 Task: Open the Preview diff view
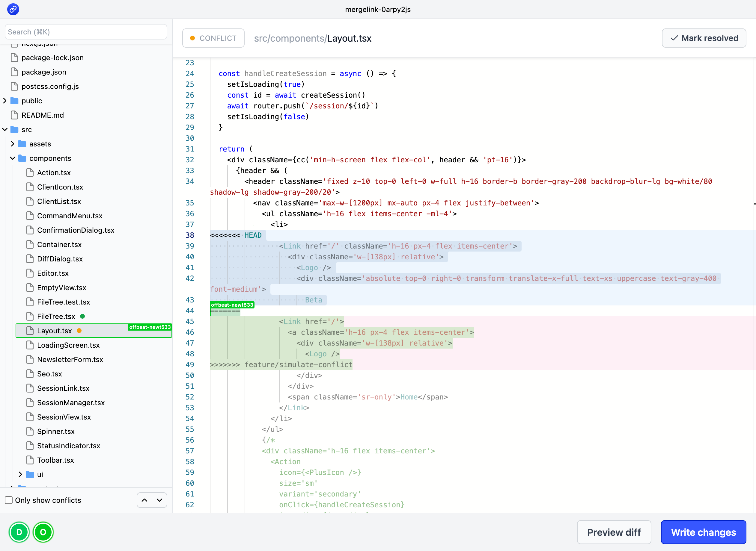tap(614, 532)
